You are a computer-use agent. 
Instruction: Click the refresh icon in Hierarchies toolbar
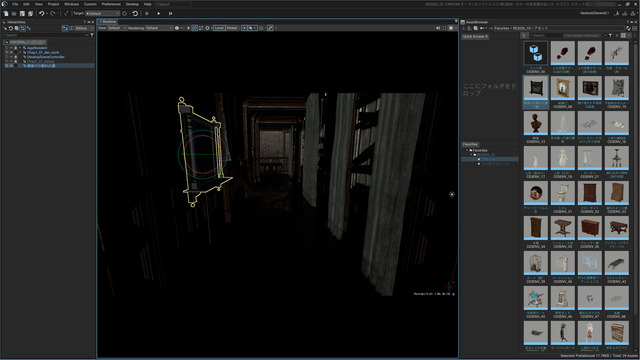point(11,28)
